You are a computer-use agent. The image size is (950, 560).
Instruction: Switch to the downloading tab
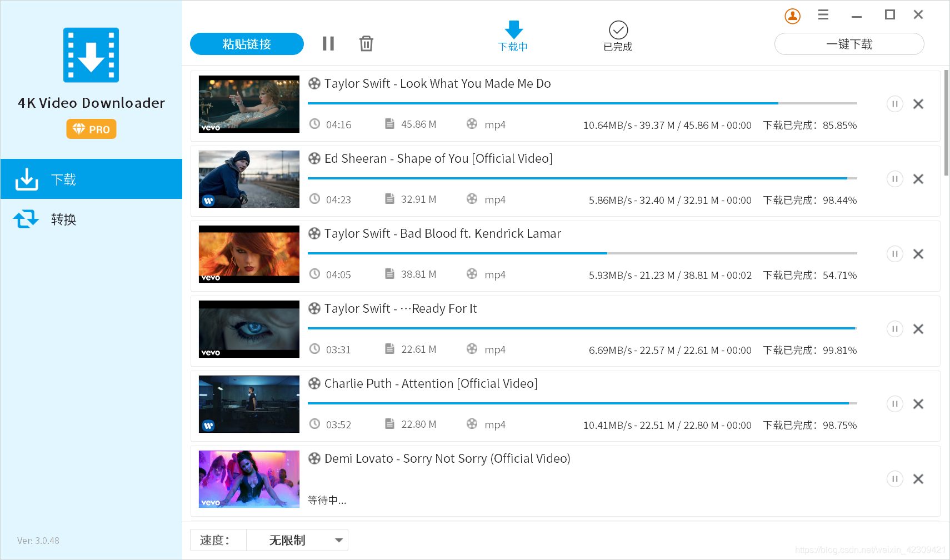(513, 37)
